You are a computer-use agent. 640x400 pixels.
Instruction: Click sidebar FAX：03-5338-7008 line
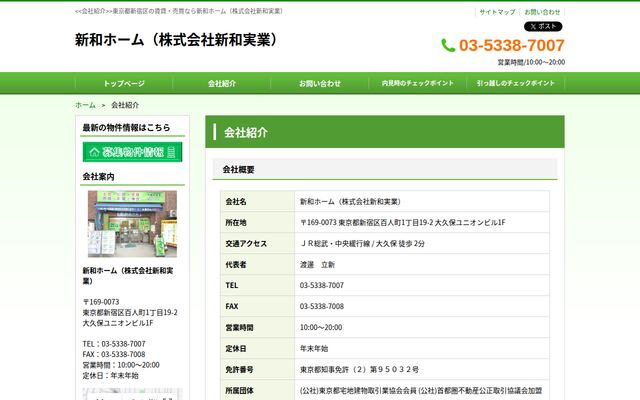(114, 354)
